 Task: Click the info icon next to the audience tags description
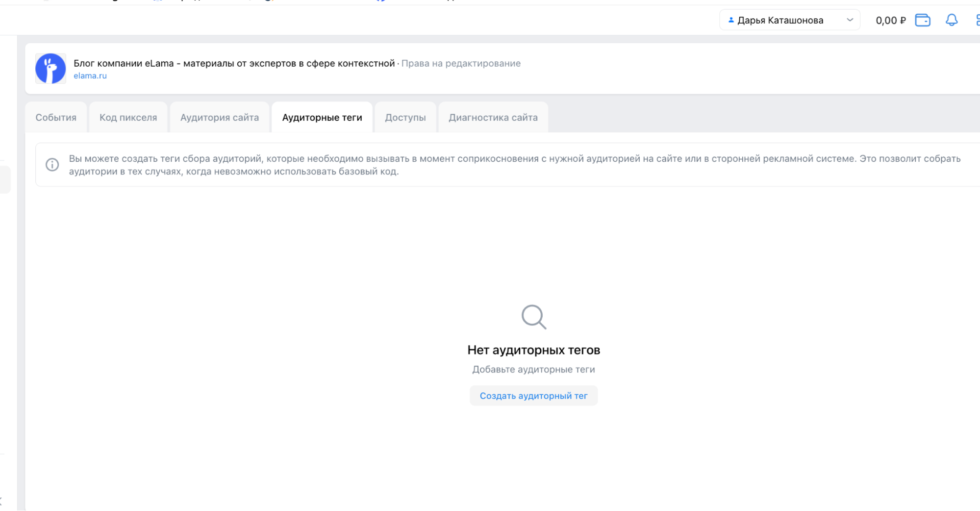point(52,165)
